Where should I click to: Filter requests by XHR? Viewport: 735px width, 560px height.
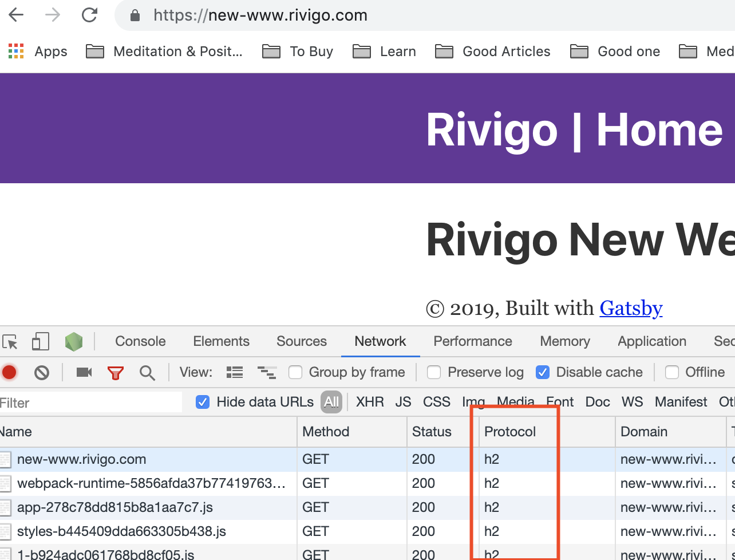370,402
